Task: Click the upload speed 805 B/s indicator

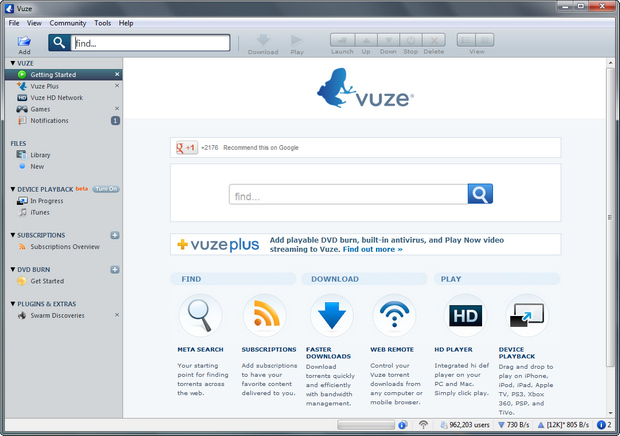Action: [x=563, y=425]
